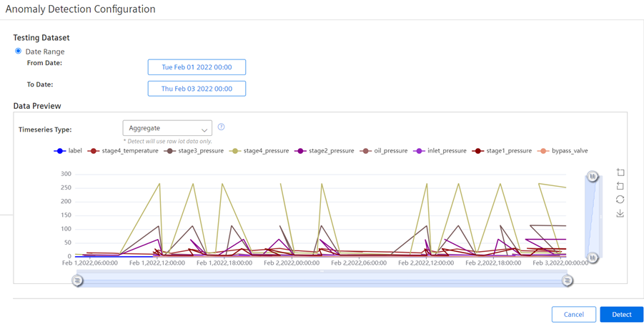Expand the Timeseries Type Aggregate dropdown
644x327 pixels.
[167, 129]
